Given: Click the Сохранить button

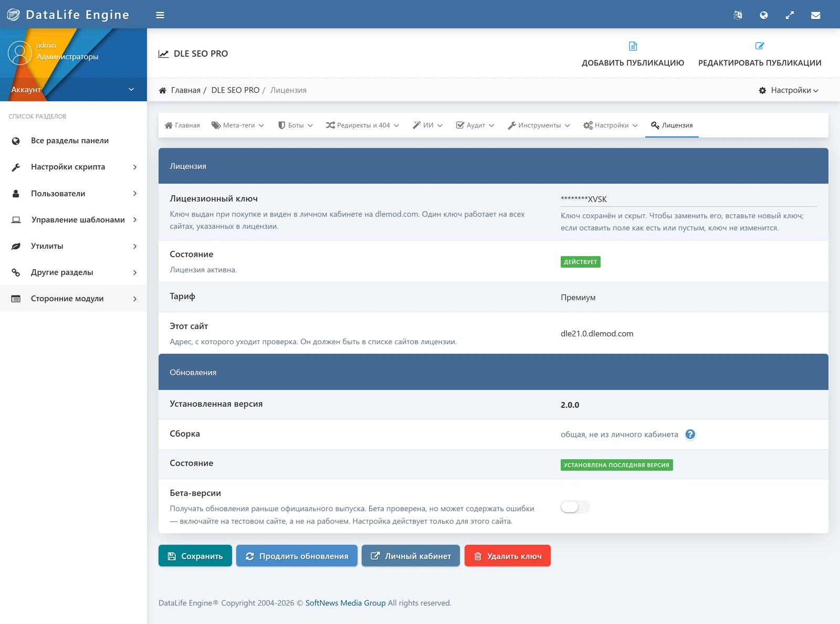Looking at the screenshot, I should pyautogui.click(x=195, y=556).
